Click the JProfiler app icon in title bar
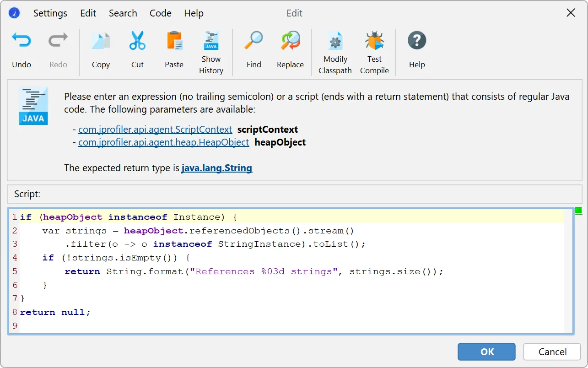The width and height of the screenshot is (588, 368). [14, 13]
